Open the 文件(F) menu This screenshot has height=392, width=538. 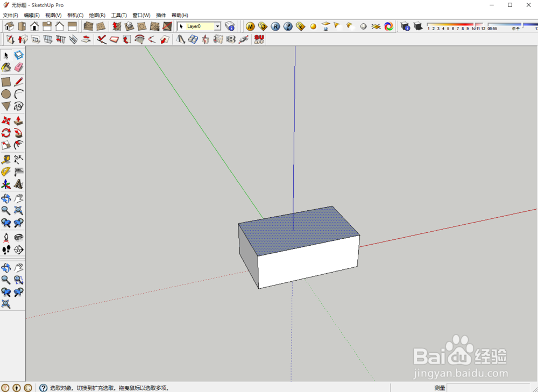(x=10, y=15)
